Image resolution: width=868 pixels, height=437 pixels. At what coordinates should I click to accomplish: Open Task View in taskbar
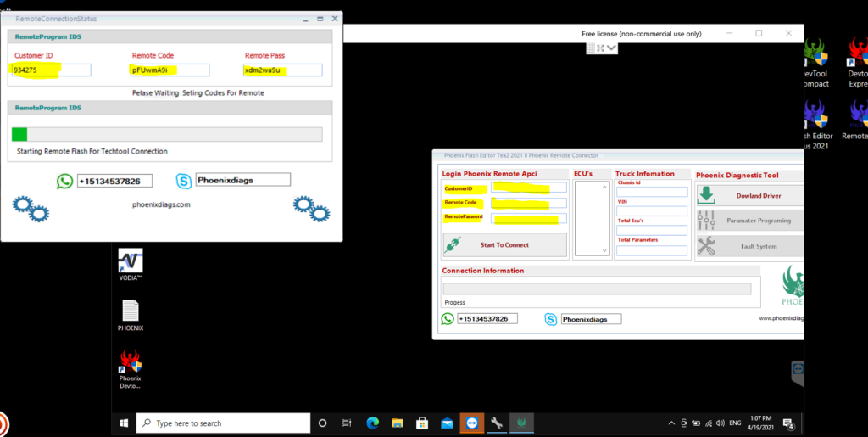click(x=347, y=423)
